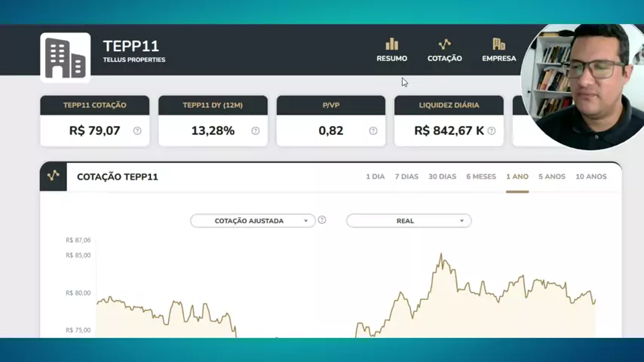Click help icon beside 13,28% dividend yield
The height and width of the screenshot is (362, 644).
(x=255, y=130)
